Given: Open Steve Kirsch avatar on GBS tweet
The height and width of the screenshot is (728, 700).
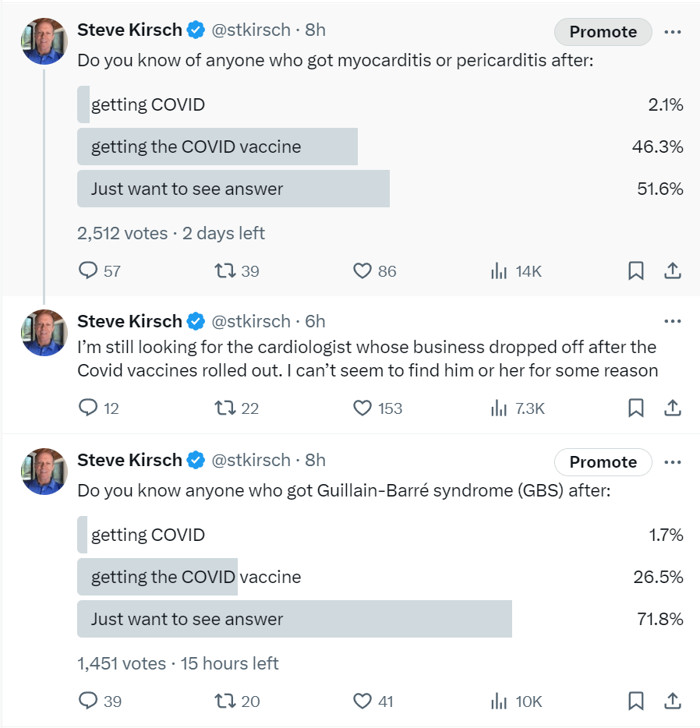Looking at the screenshot, I should pos(44,472).
